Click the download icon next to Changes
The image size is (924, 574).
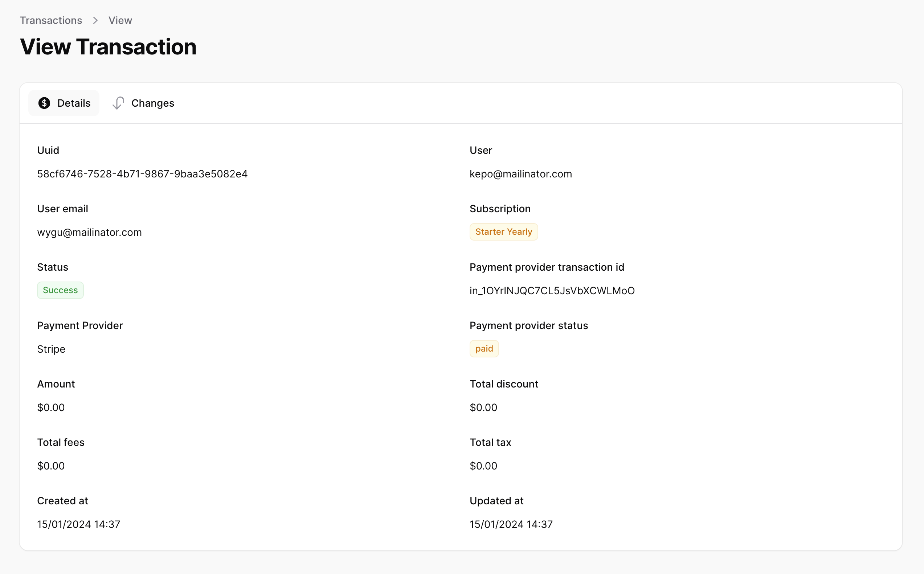coord(119,102)
